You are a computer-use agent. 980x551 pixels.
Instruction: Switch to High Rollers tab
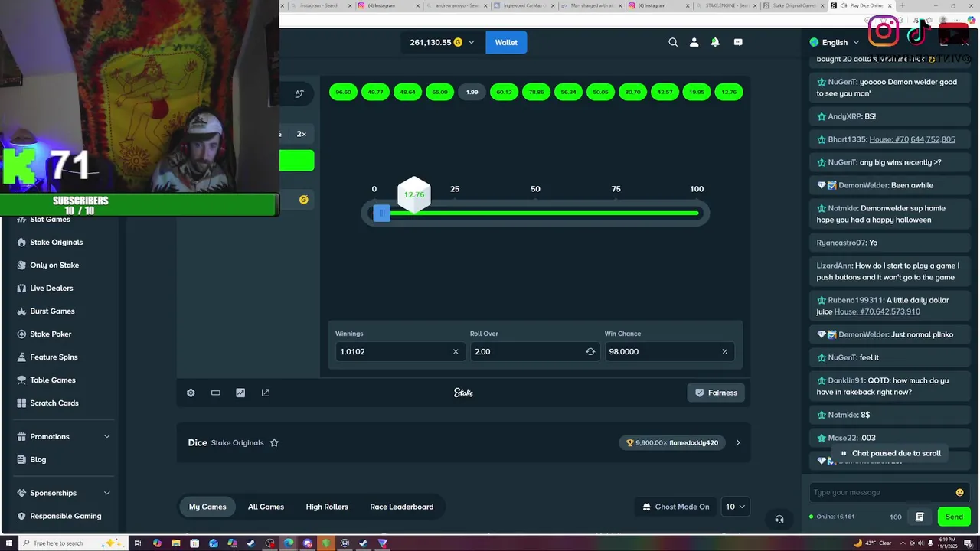[327, 507]
